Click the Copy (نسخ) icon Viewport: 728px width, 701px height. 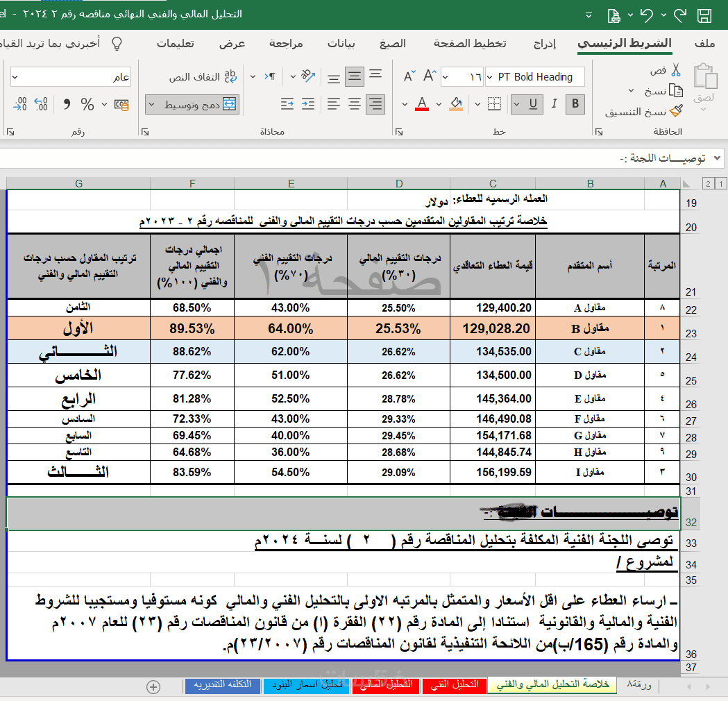pos(676,91)
